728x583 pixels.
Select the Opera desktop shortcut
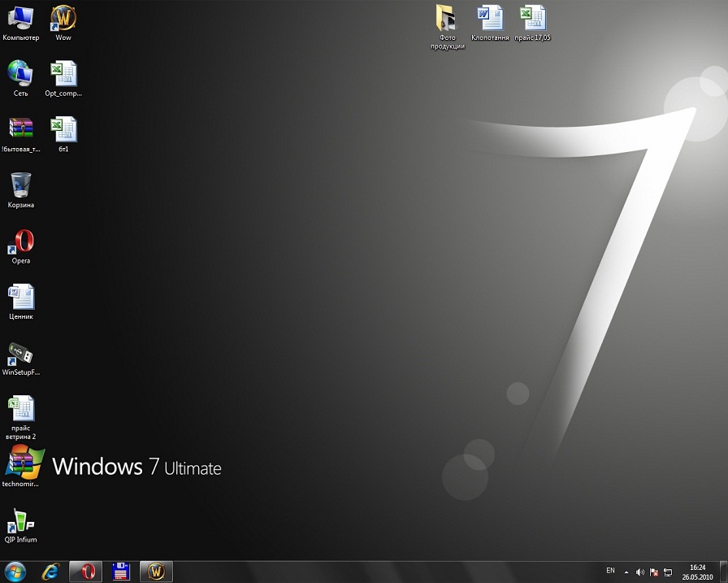[x=20, y=246]
